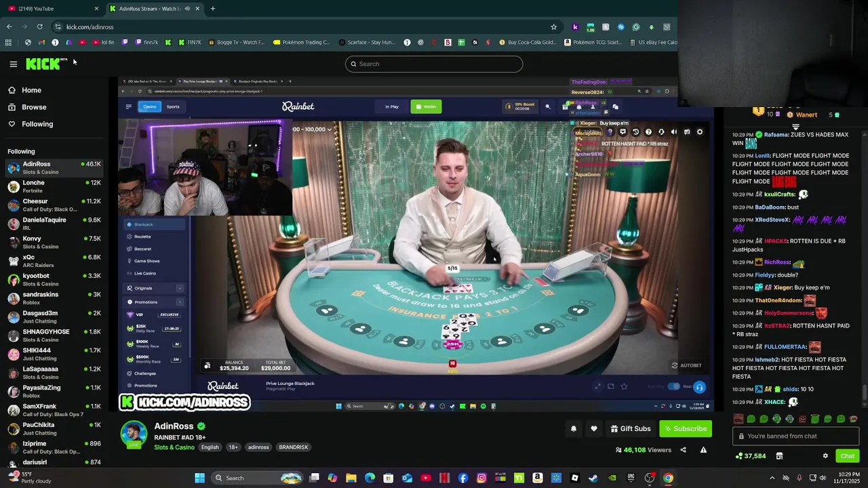Click the English language tag
This screenshot has height=488, width=868.
pos(210,447)
